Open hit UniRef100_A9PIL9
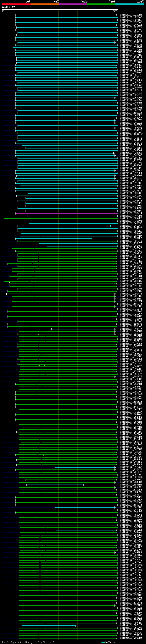The image size is (146, 644). (131, 20)
